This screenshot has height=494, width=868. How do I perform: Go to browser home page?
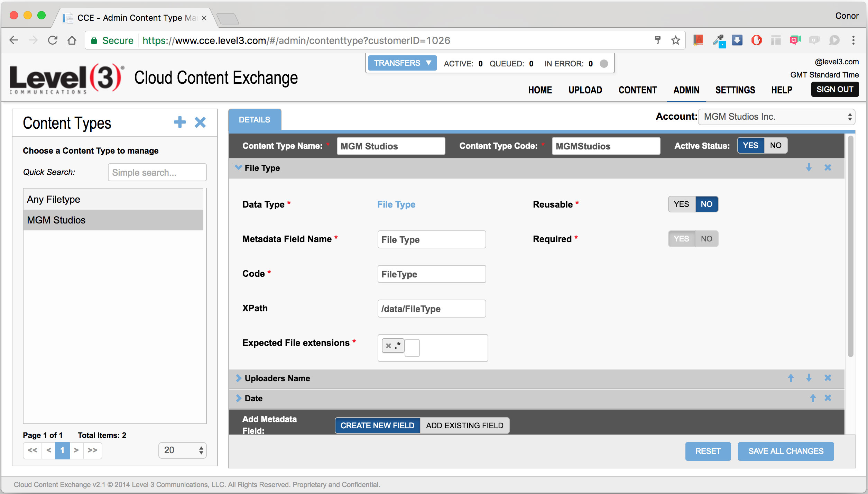point(72,40)
